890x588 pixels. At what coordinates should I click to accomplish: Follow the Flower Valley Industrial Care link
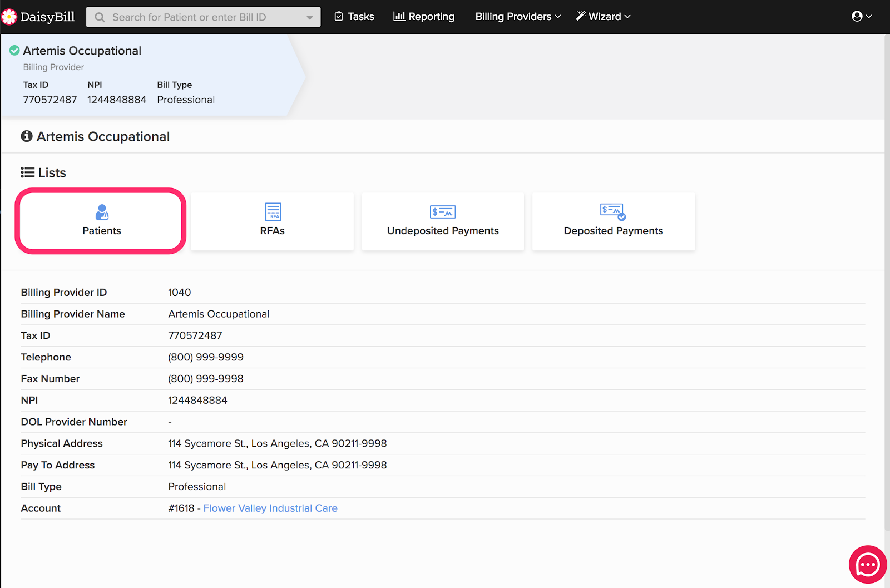coord(270,508)
